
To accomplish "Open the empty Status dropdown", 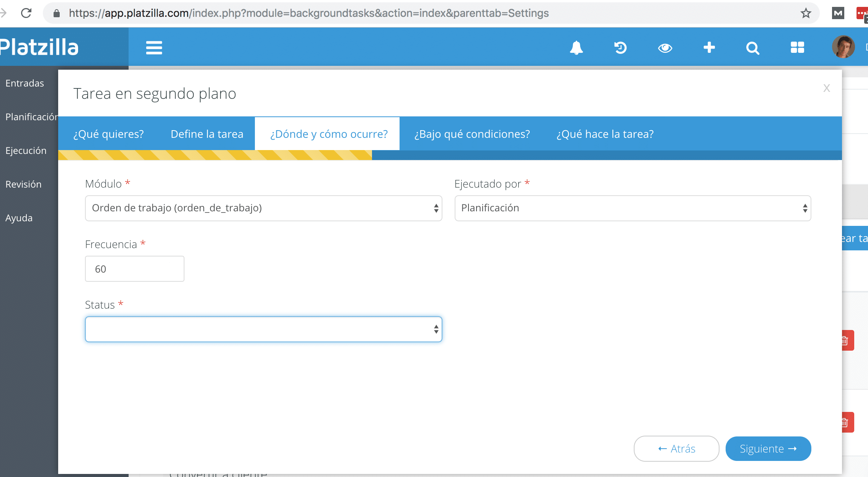I will (263, 329).
